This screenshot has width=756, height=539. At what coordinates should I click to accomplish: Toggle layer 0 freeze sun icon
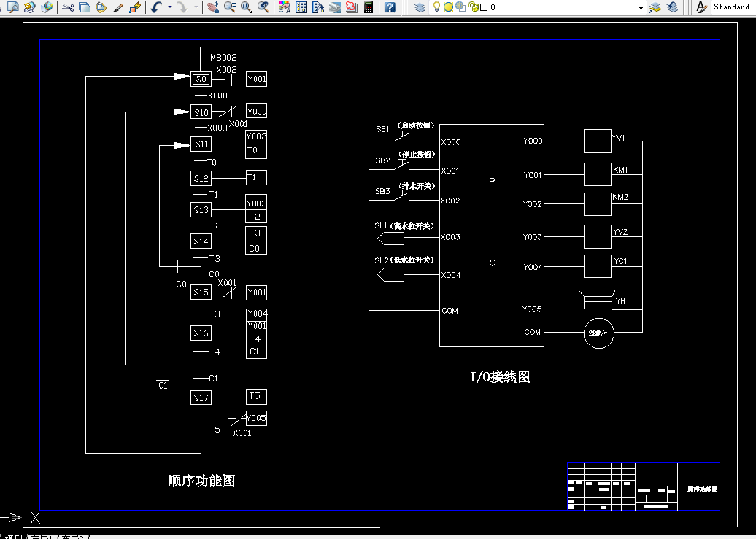[448, 7]
